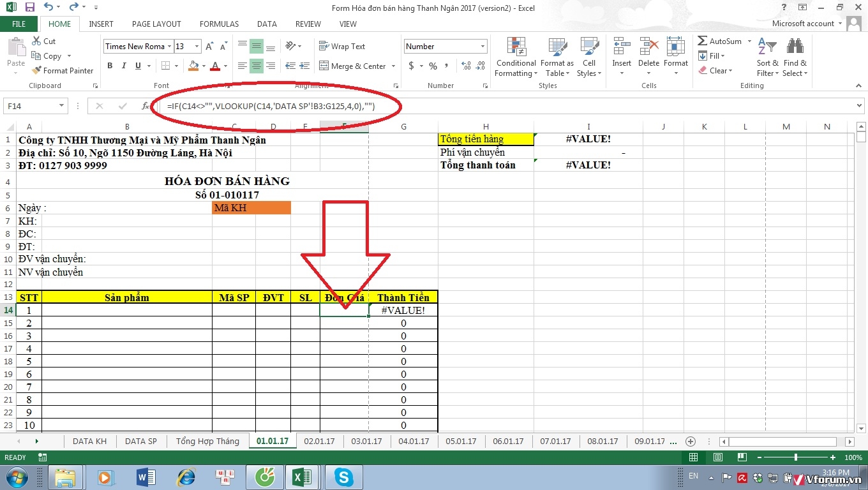Toggle Italic formatting

click(x=124, y=66)
